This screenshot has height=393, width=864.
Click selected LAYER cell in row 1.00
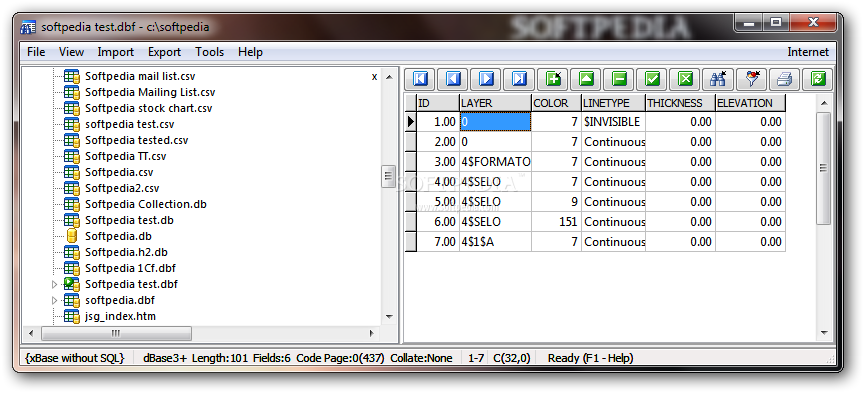(x=495, y=122)
